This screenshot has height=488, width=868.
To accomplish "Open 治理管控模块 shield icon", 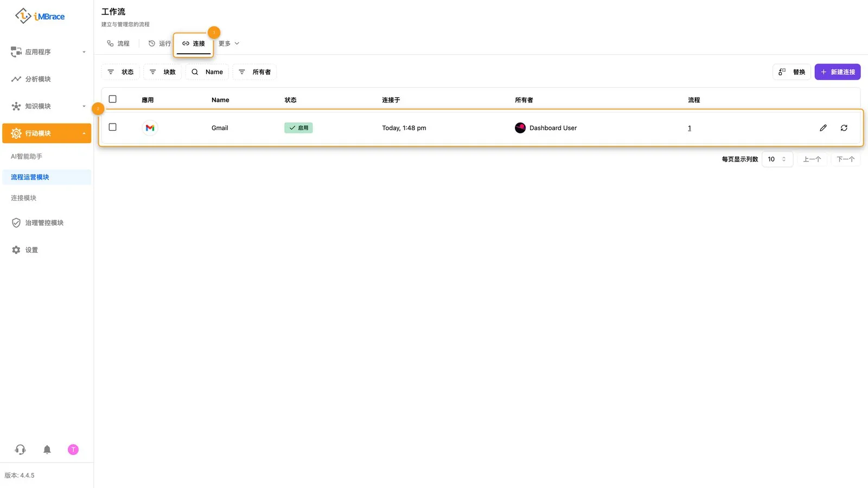I will [16, 223].
